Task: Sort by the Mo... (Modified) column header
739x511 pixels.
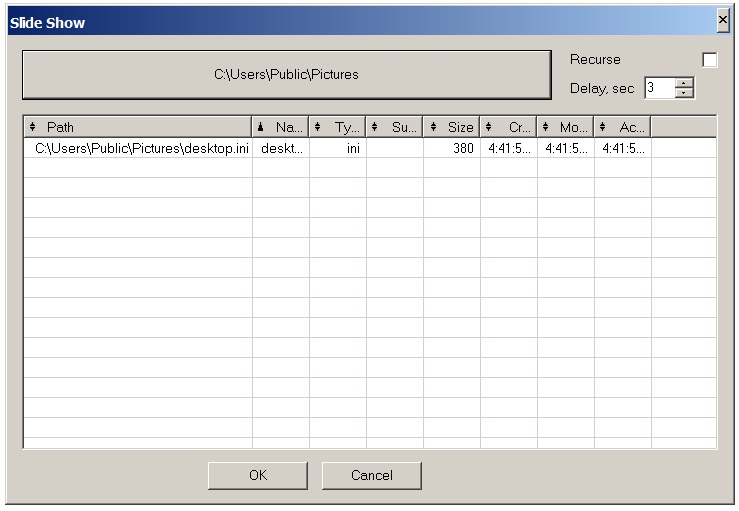Action: click(x=566, y=127)
